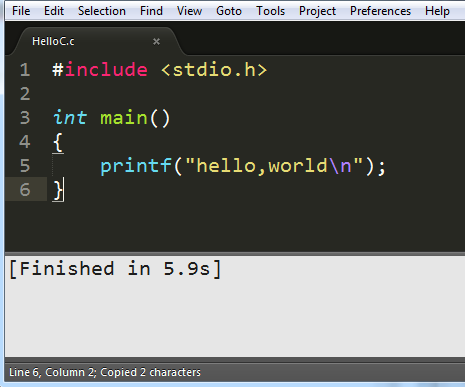This screenshot has height=387, width=465.
Task: Open the Find menu
Action: point(151,11)
